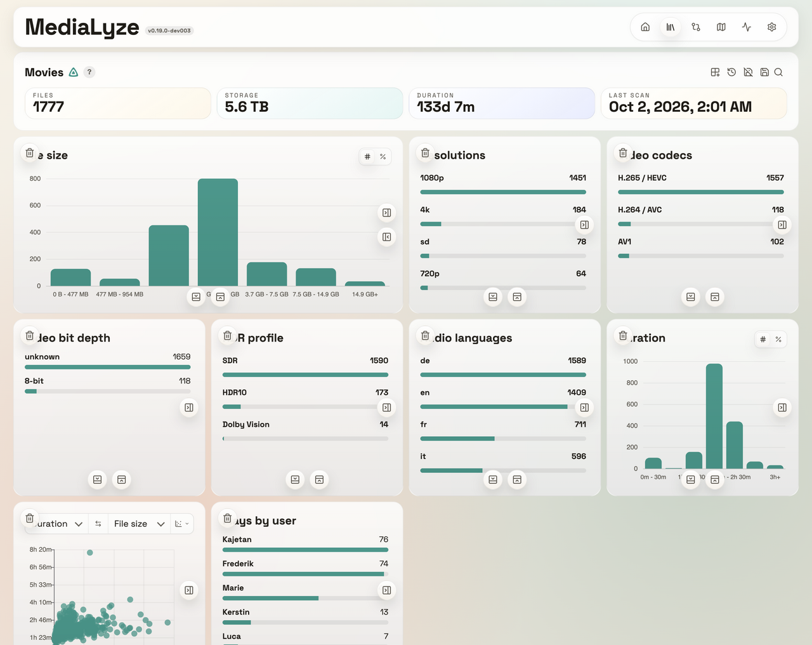Click the history clock icon for Movies
The image size is (812, 645).
tap(731, 72)
